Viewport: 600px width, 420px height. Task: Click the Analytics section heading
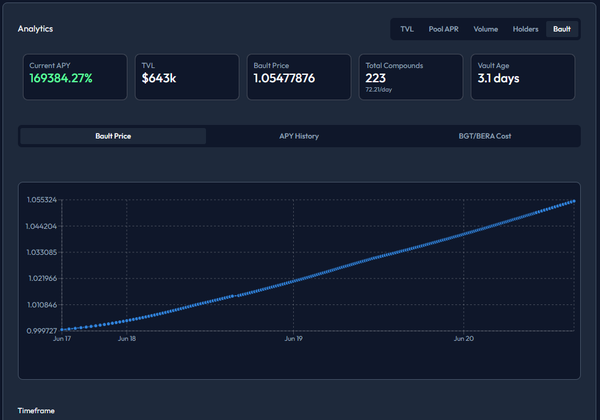click(x=36, y=29)
